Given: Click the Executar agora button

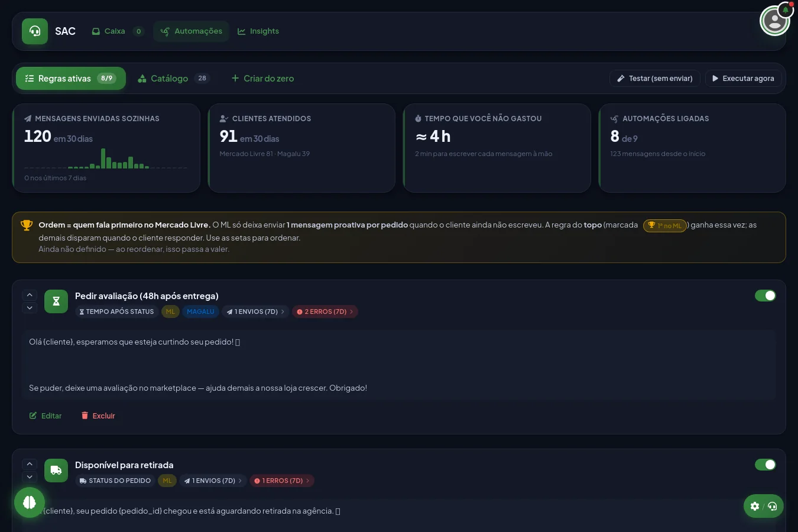Looking at the screenshot, I should [x=743, y=79].
